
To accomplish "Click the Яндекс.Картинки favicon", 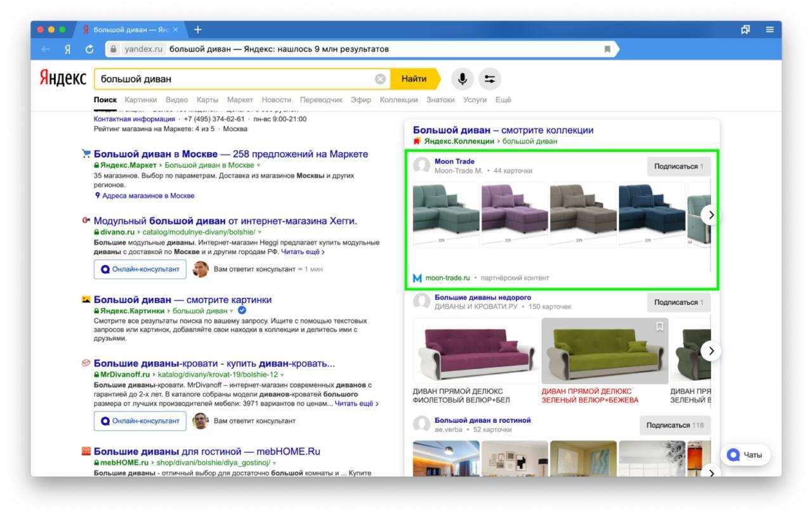I will pyautogui.click(x=86, y=299).
